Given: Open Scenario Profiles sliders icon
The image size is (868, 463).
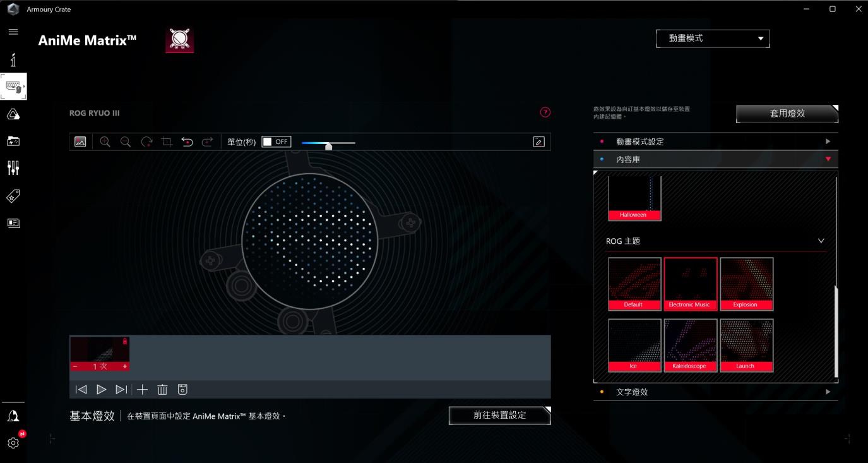Looking at the screenshot, I should pyautogui.click(x=13, y=168).
